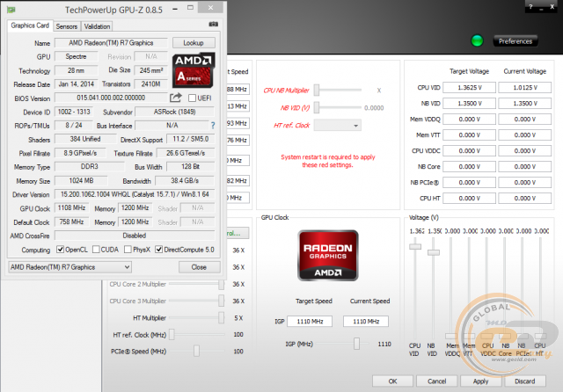Click the GPU-Z title bar app icon
This screenshot has width=563, height=392.
click(11, 10)
